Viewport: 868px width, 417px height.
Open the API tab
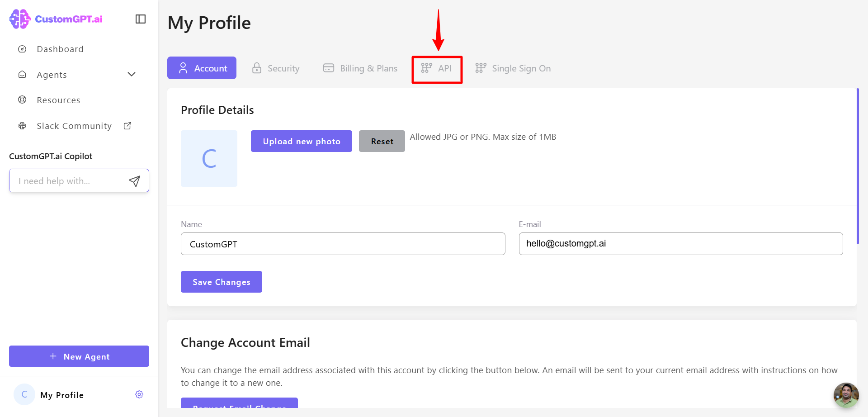(x=437, y=69)
